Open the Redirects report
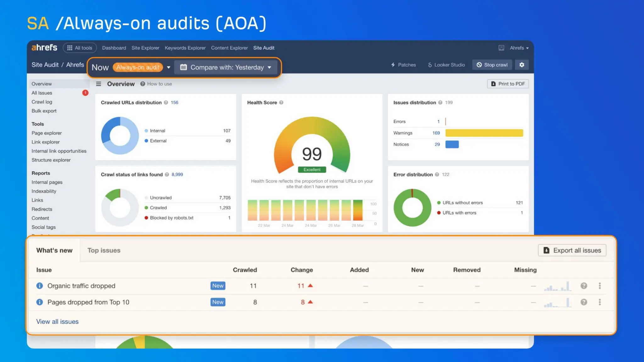 [42, 209]
